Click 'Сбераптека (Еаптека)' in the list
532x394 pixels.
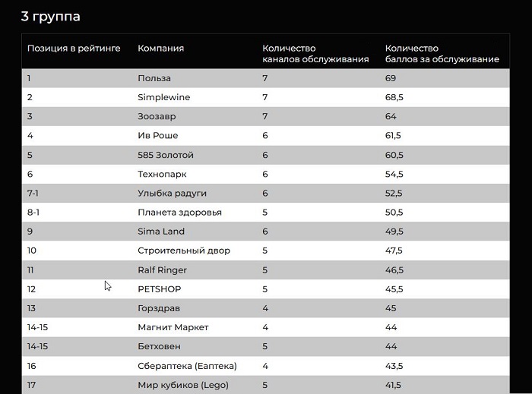click(187, 366)
